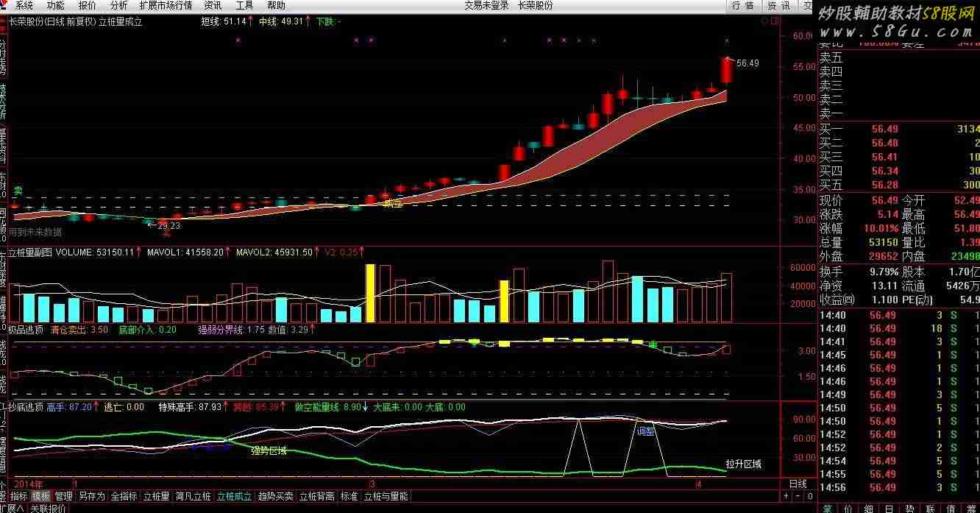The height and width of the screenshot is (513, 980).
Task: Select the 势 tab in quote panel
Action: click(910, 508)
